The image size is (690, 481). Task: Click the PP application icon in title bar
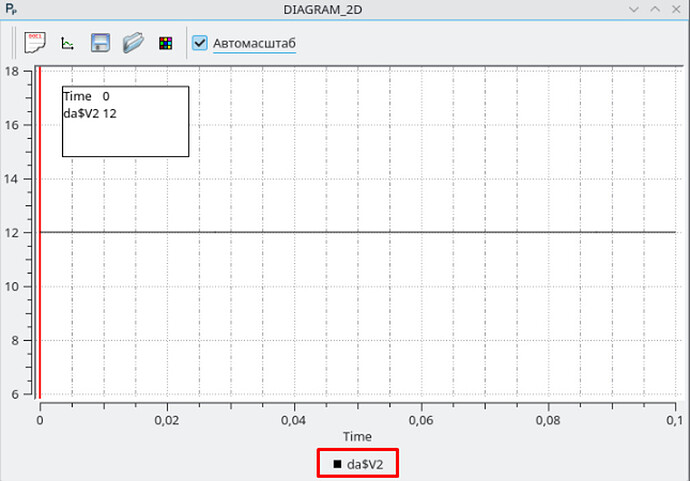(x=11, y=9)
